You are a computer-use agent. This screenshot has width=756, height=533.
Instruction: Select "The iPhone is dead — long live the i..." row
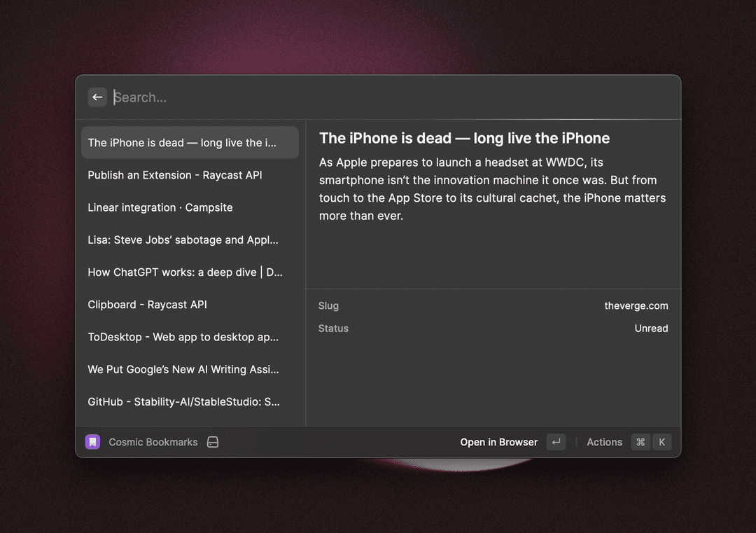tap(190, 143)
